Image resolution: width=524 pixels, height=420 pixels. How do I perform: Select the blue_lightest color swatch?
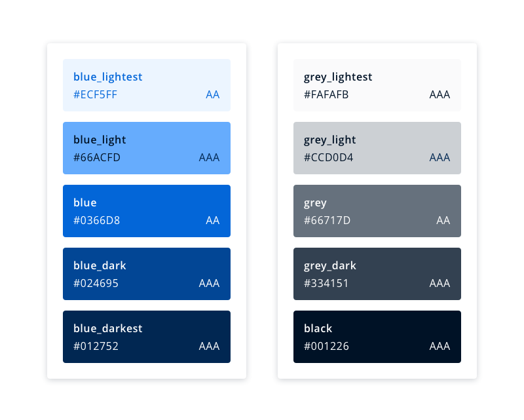(x=147, y=85)
